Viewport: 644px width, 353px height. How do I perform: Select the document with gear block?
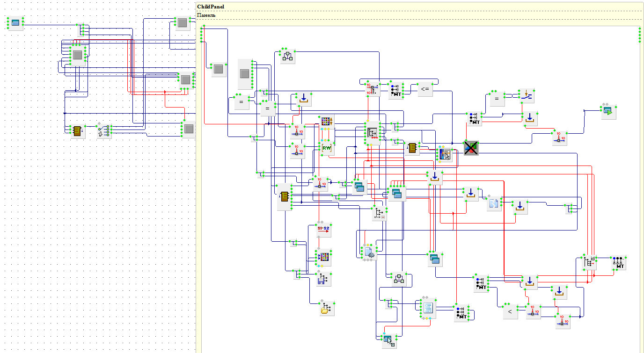pos(369,252)
